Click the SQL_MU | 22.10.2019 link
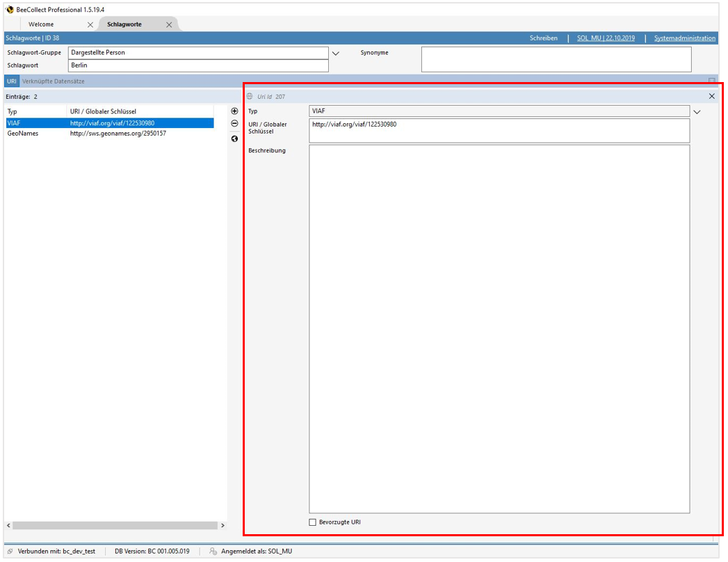 click(x=605, y=38)
